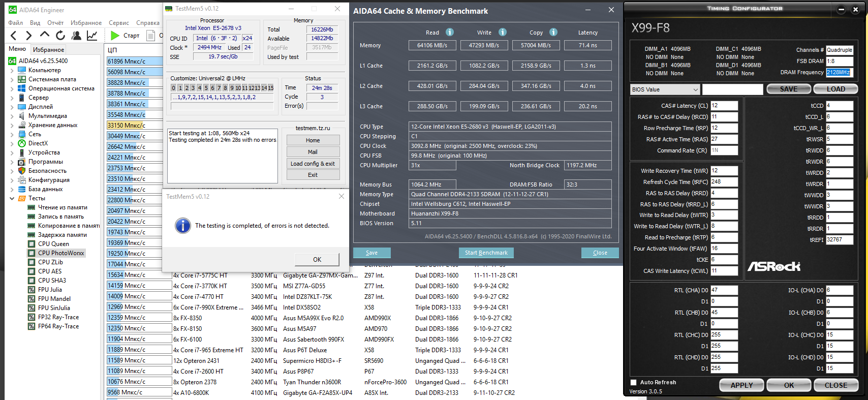Screen dimensions: 868x400
Task: Click the Home button in TestMem5
Action: [x=313, y=140]
